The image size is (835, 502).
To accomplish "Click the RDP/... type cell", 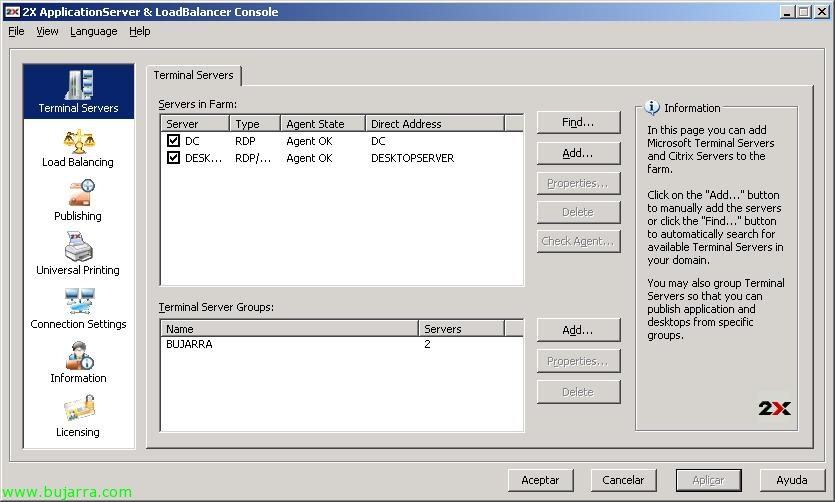I will (x=253, y=158).
